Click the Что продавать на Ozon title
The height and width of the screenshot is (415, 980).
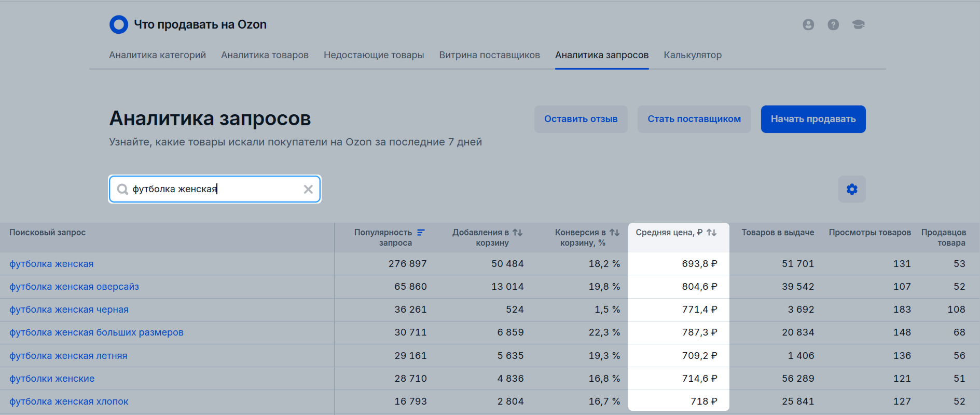[x=200, y=24]
